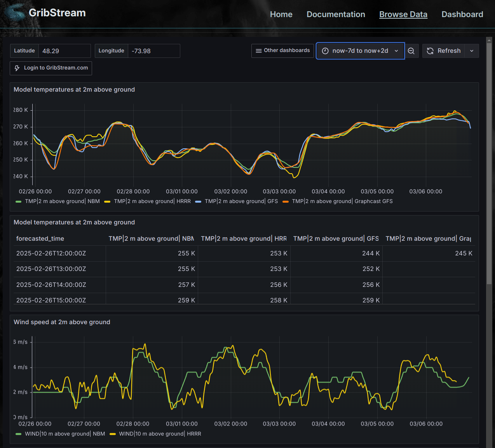495x448 pixels.
Task: Open the Other dashboards list
Action: tap(282, 51)
